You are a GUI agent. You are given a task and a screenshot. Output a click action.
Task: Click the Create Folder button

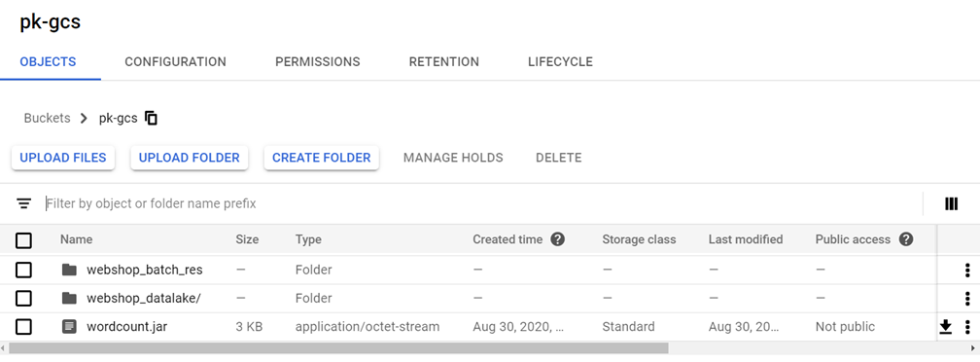[x=321, y=158]
